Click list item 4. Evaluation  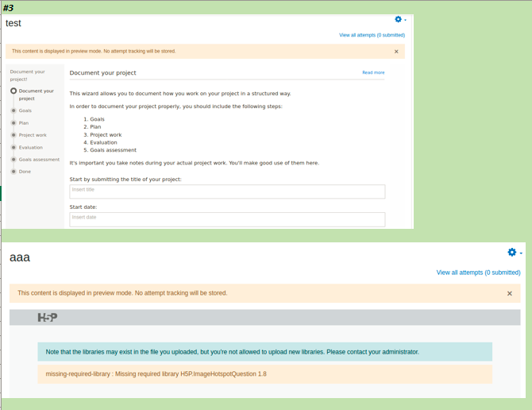100,142
